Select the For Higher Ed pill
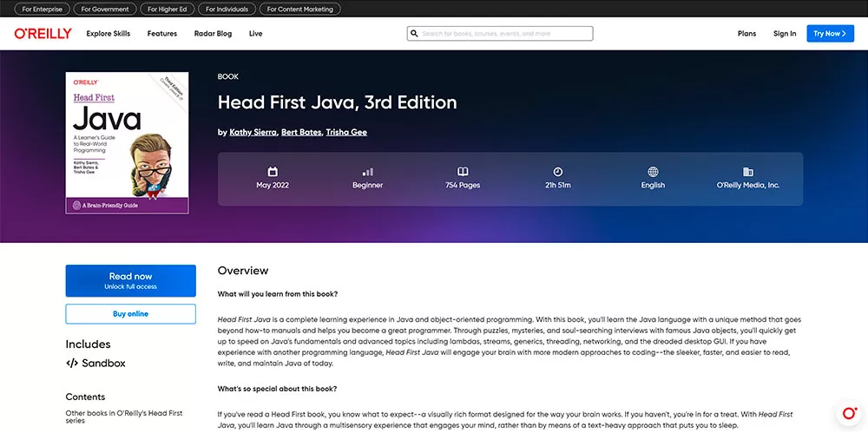Viewport: 868px width, 433px height. tap(168, 10)
